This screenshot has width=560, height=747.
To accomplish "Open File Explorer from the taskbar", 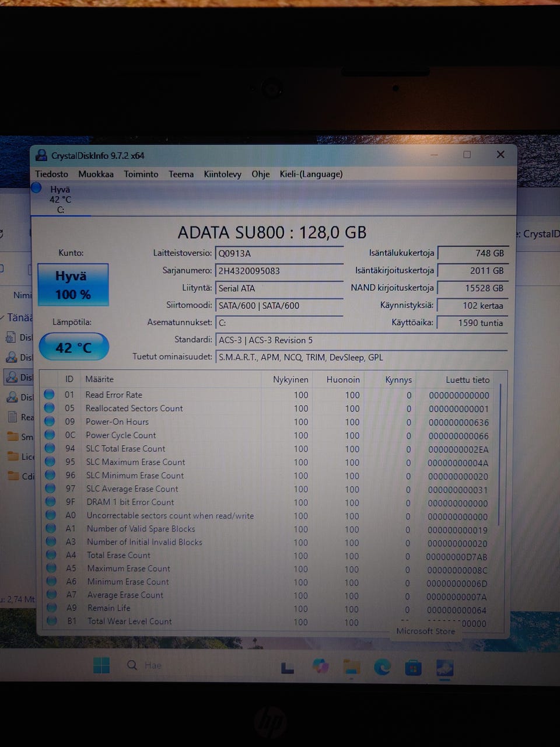I will click(x=351, y=666).
